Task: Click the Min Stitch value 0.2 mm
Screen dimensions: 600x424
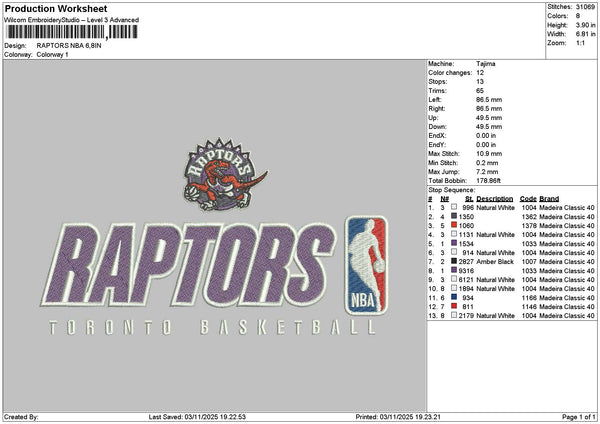Action: (x=487, y=163)
